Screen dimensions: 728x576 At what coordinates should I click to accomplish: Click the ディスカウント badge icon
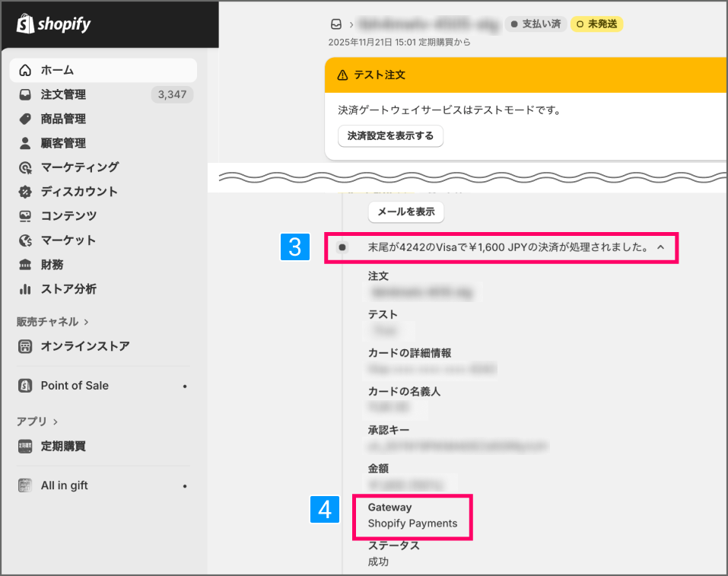pos(26,192)
